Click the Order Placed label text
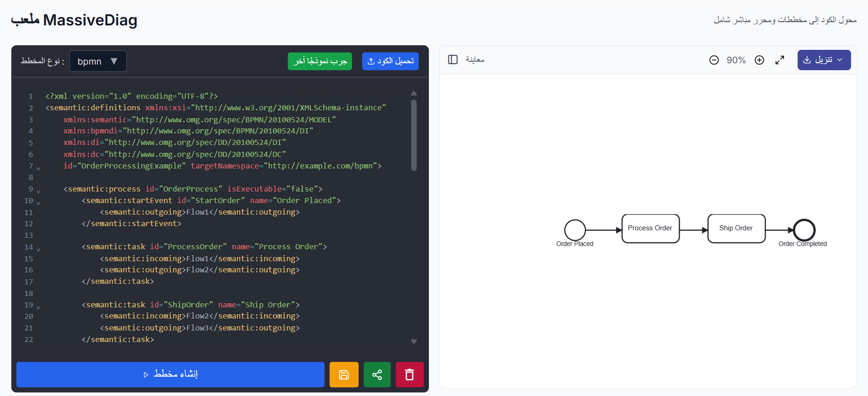The width and height of the screenshot is (868, 396). point(575,244)
